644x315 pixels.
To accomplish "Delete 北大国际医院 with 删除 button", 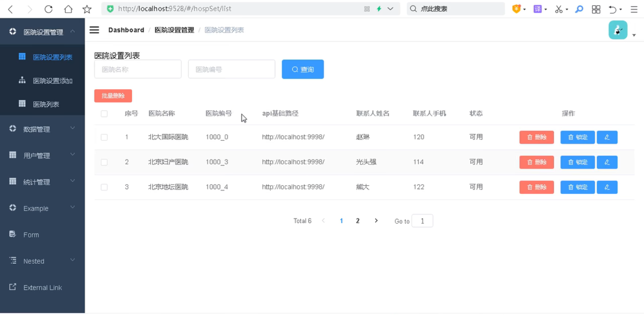I will tap(537, 137).
